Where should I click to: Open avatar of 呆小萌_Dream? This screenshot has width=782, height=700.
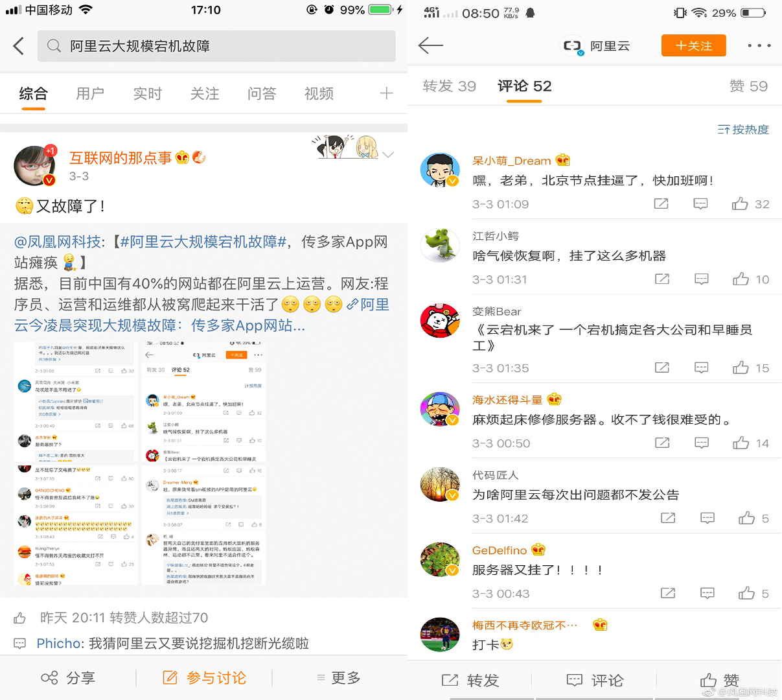coord(440,170)
